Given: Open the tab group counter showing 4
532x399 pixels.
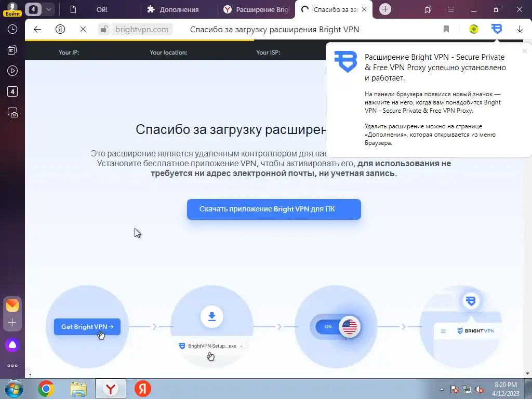Looking at the screenshot, I should click(x=33, y=9).
